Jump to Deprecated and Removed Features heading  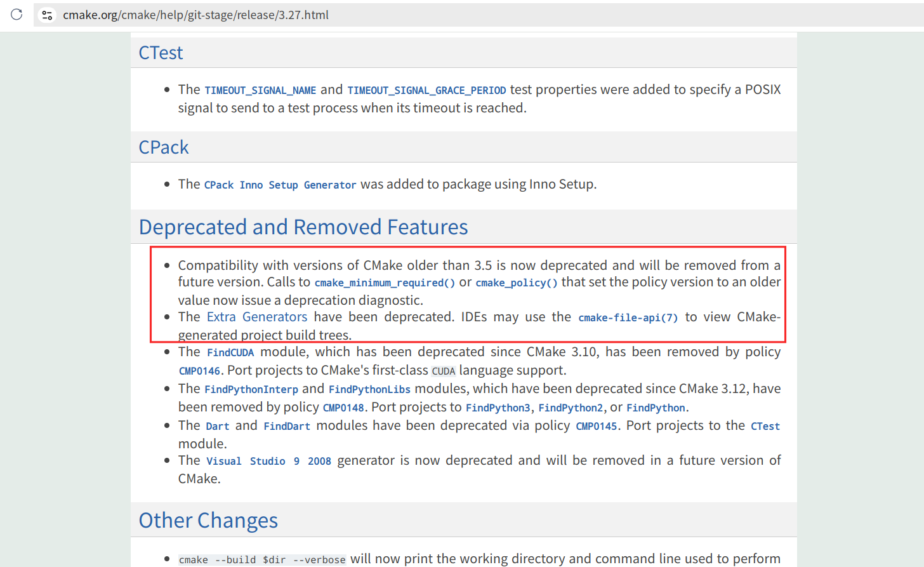(x=303, y=227)
